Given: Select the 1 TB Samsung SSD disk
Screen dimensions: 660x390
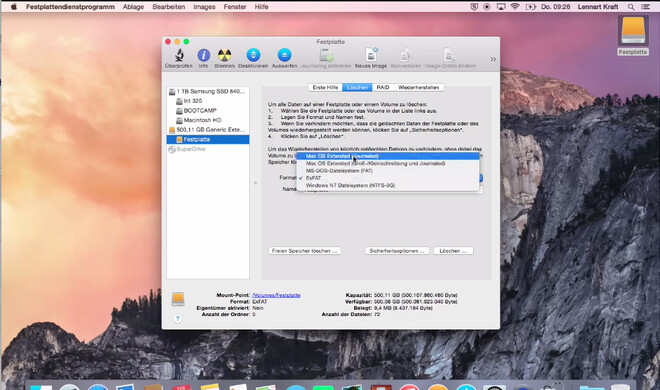Looking at the screenshot, I should point(208,91).
